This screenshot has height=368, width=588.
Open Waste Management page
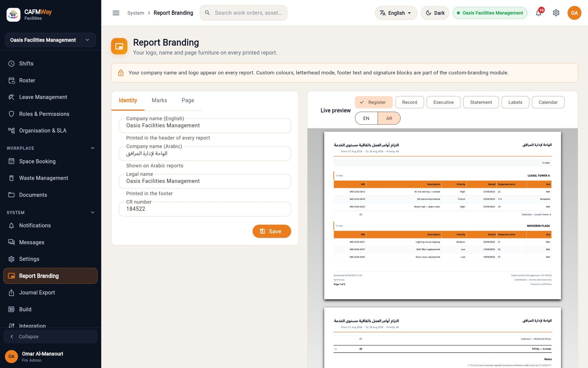(50, 178)
